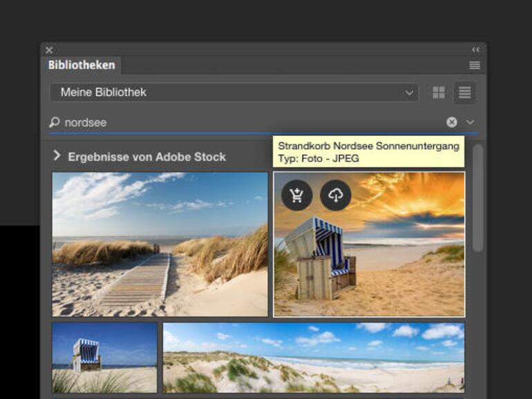Clear the nordsee search text
Screen dimensions: 532x399
tap(452, 122)
